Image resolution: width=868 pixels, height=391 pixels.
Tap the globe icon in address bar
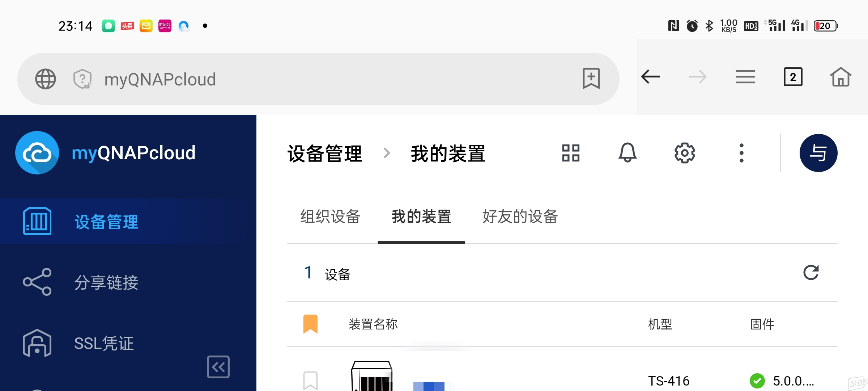[46, 79]
